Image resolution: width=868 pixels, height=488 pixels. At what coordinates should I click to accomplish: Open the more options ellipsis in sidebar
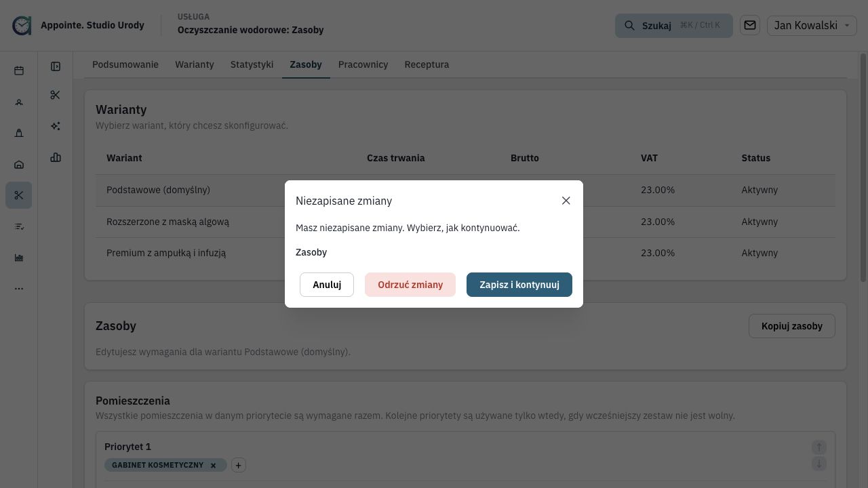click(19, 289)
